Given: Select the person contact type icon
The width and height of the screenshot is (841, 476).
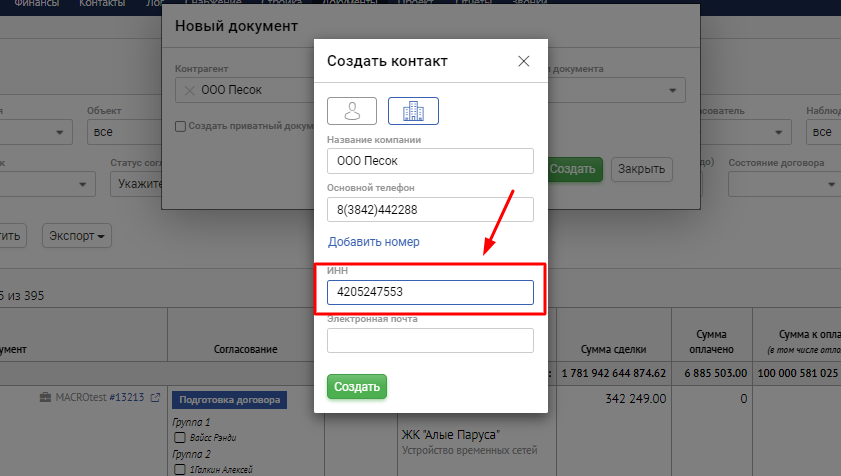Looking at the screenshot, I should coord(352,110).
